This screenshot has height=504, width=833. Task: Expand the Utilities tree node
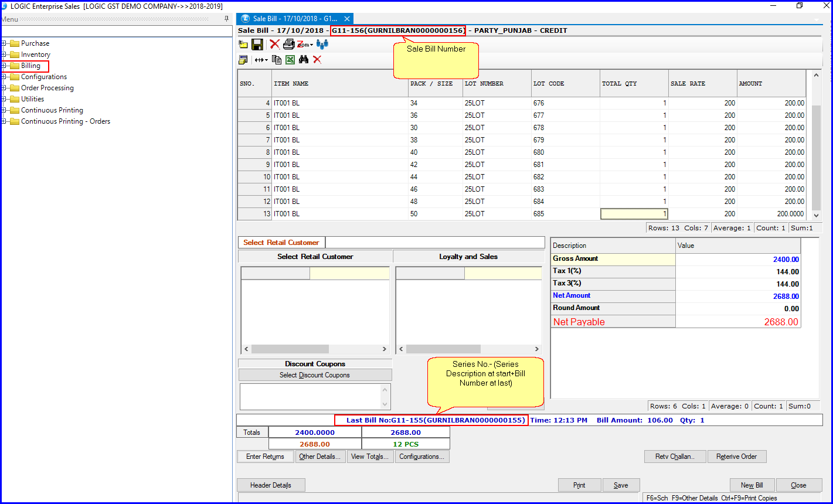(4, 99)
